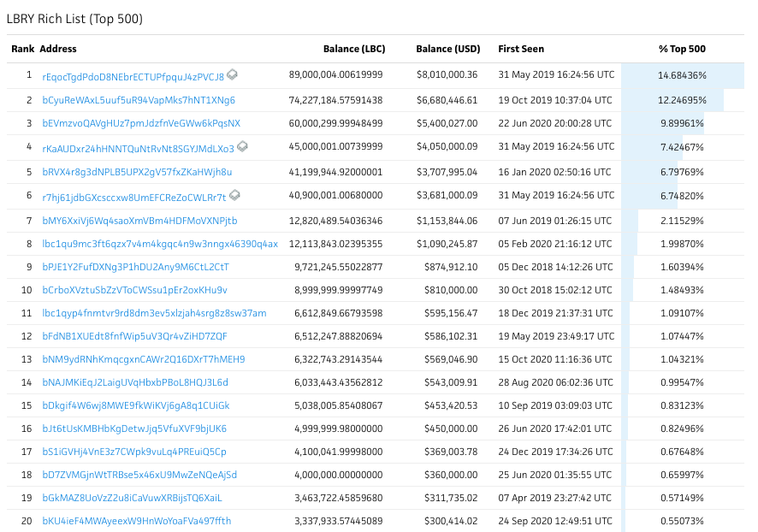Image resolution: width=758 pixels, height=532 pixels.
Task: Open the rank 11 address starting with lbc1qyp4fnmtvr
Action: (x=154, y=313)
